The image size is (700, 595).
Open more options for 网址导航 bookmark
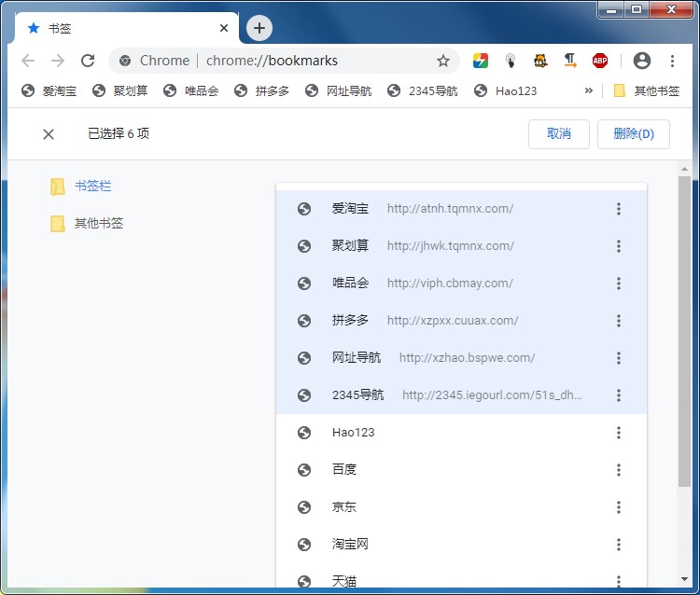(618, 358)
